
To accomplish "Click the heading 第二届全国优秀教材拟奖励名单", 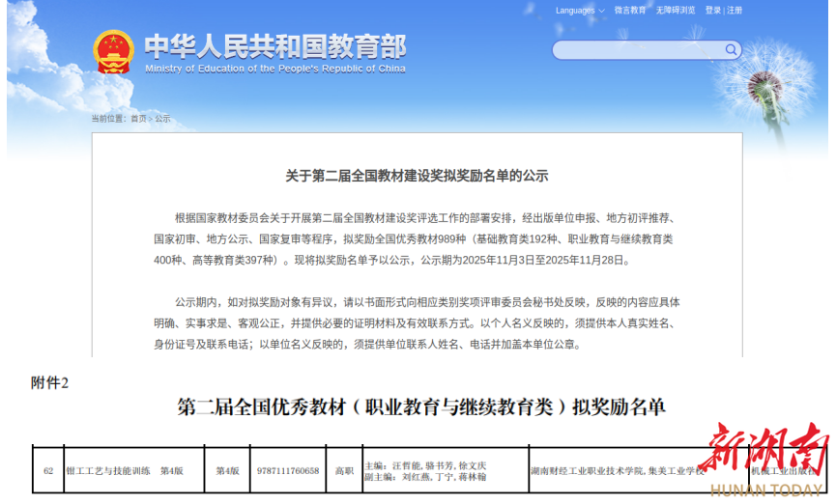I will (x=421, y=406).
